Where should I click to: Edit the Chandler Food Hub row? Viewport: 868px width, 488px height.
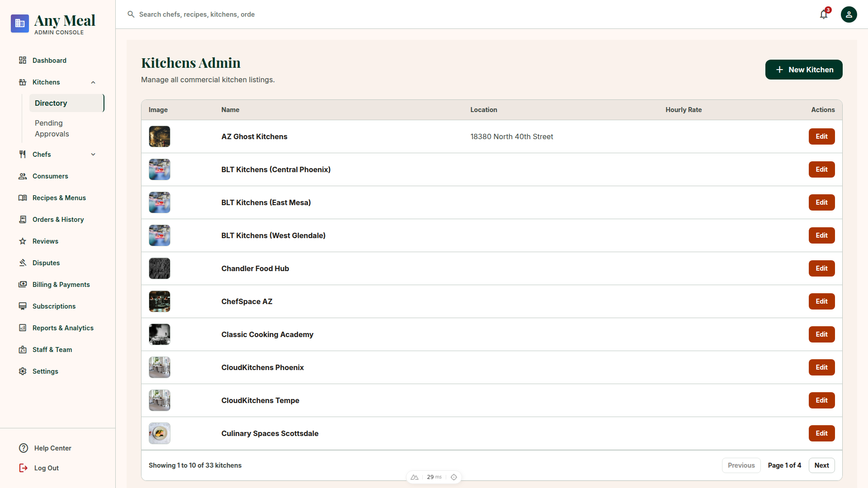pos(821,268)
